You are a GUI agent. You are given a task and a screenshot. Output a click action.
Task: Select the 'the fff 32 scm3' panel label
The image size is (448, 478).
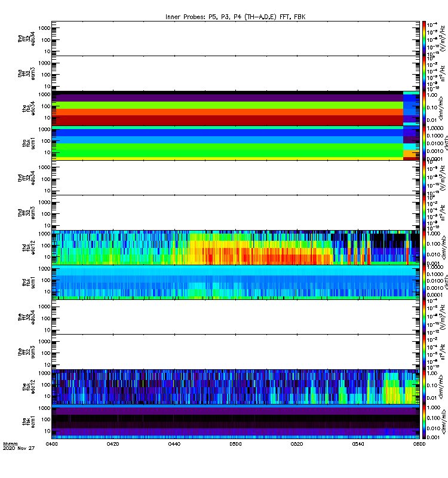[26, 352]
